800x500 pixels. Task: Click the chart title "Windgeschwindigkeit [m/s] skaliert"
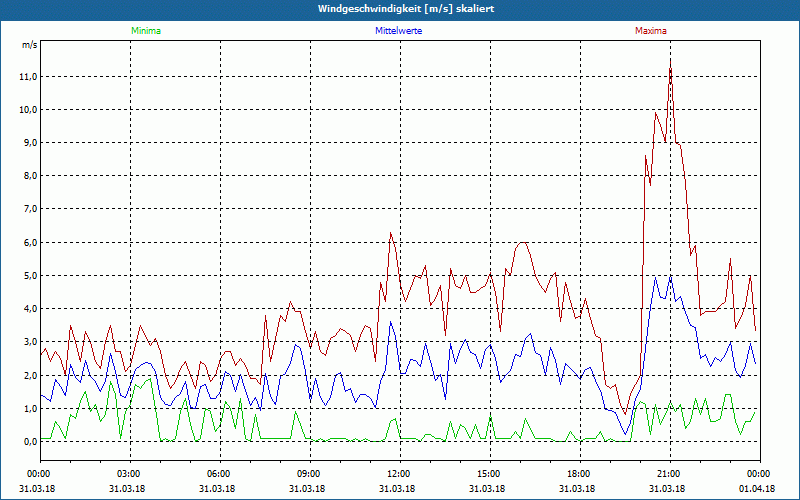(406, 9)
